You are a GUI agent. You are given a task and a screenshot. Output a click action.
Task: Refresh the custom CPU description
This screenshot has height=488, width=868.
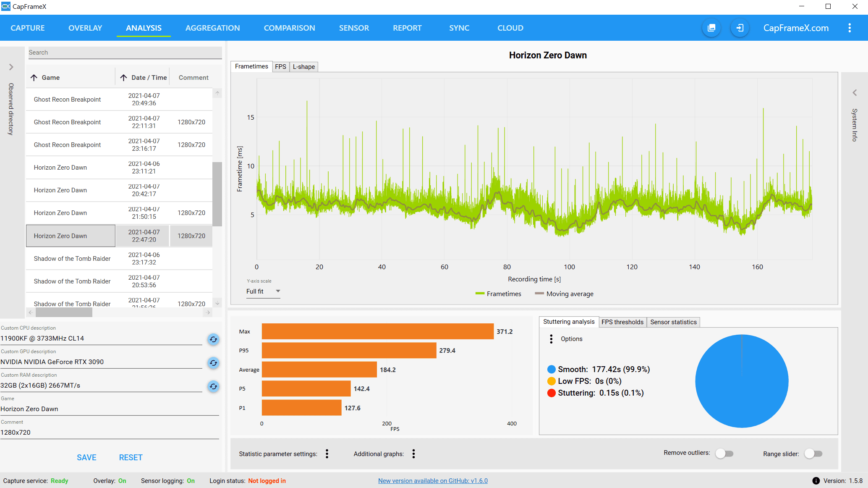point(213,339)
